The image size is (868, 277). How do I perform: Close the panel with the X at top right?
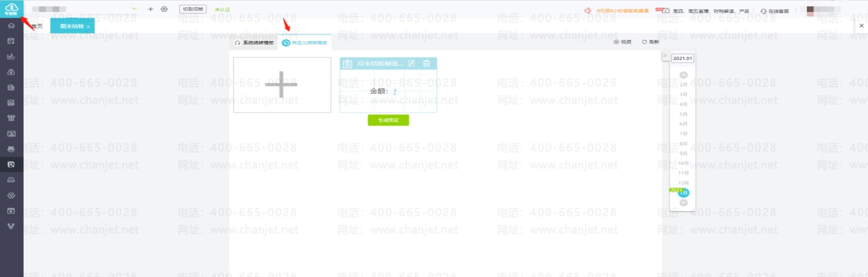tap(861, 25)
